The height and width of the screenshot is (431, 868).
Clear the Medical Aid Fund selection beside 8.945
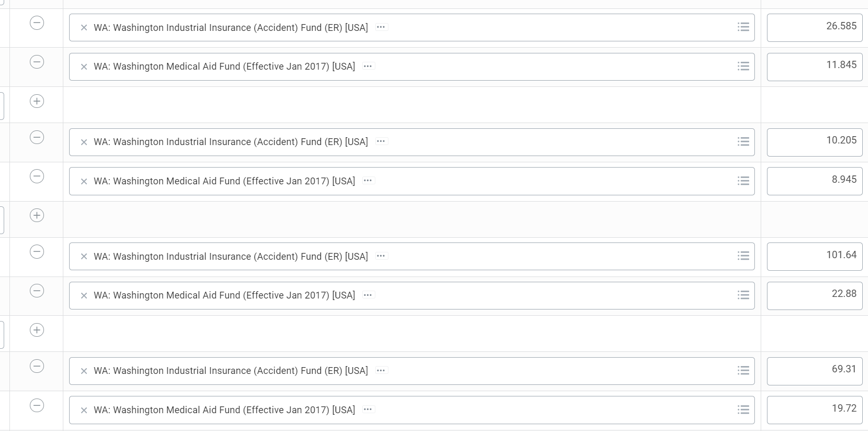pyautogui.click(x=84, y=181)
